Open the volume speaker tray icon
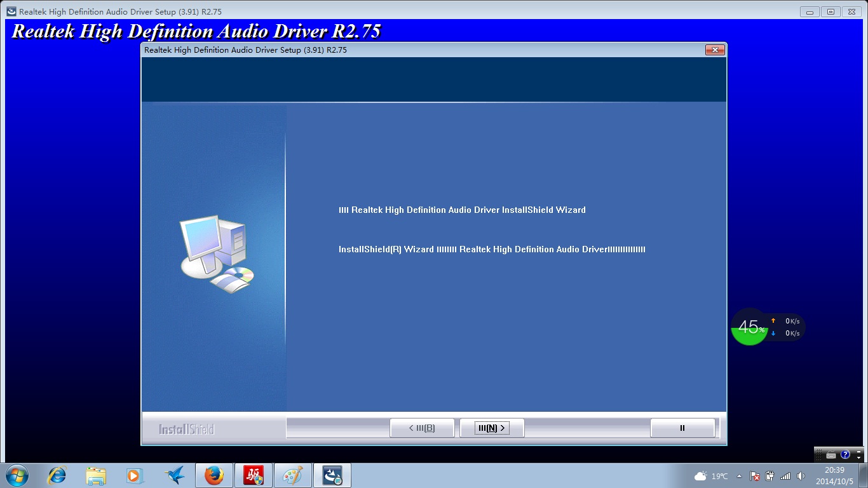This screenshot has width=868, height=488. coord(801,476)
